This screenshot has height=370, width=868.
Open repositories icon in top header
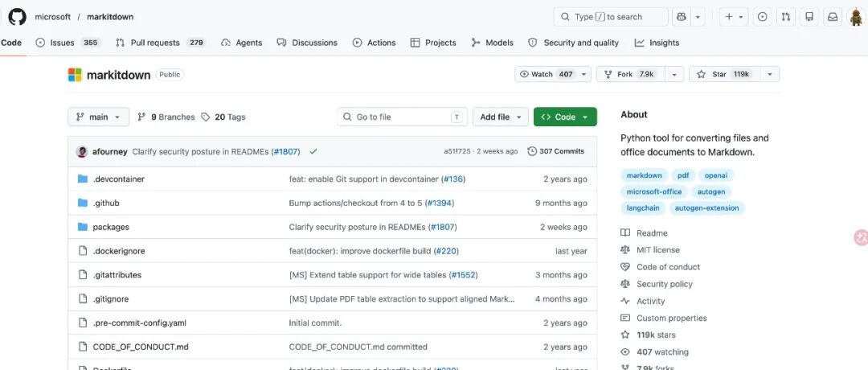pyautogui.click(x=809, y=17)
